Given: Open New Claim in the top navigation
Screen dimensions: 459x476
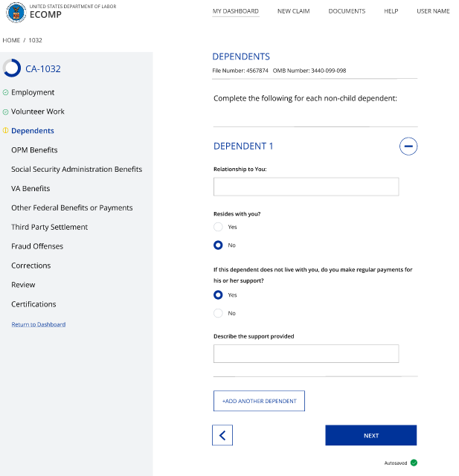Looking at the screenshot, I should pyautogui.click(x=294, y=11).
